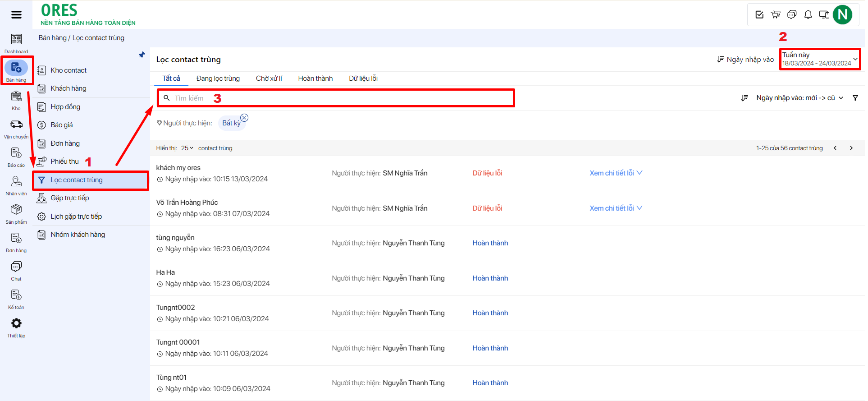Toggle the pin icon on sidebar panel
The width and height of the screenshot is (868, 401).
click(142, 55)
